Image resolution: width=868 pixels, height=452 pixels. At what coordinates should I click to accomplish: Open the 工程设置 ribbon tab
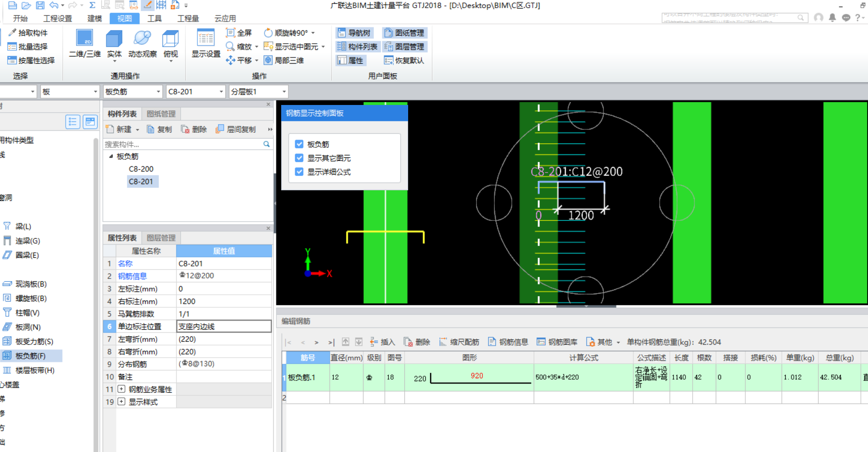57,18
